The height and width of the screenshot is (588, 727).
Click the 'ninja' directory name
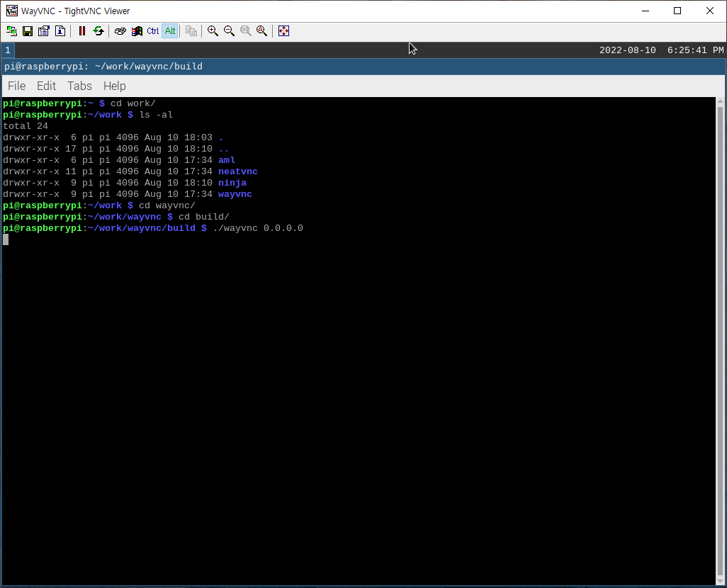click(x=232, y=183)
